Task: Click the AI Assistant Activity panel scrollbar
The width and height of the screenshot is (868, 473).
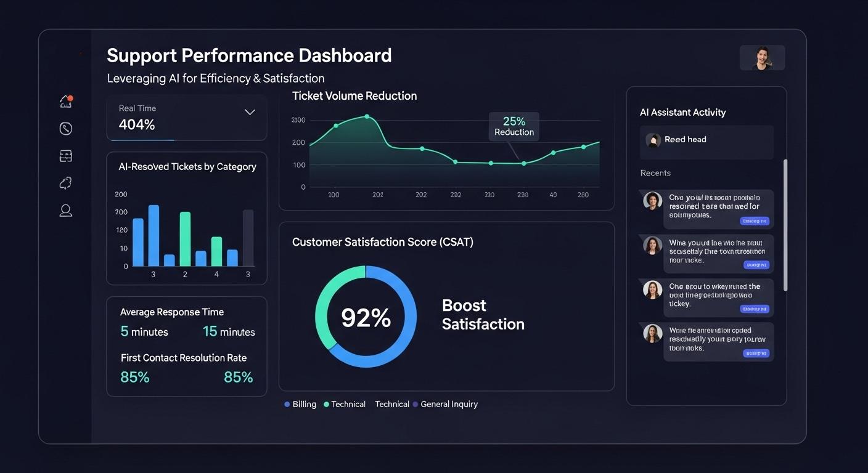Action: click(785, 225)
